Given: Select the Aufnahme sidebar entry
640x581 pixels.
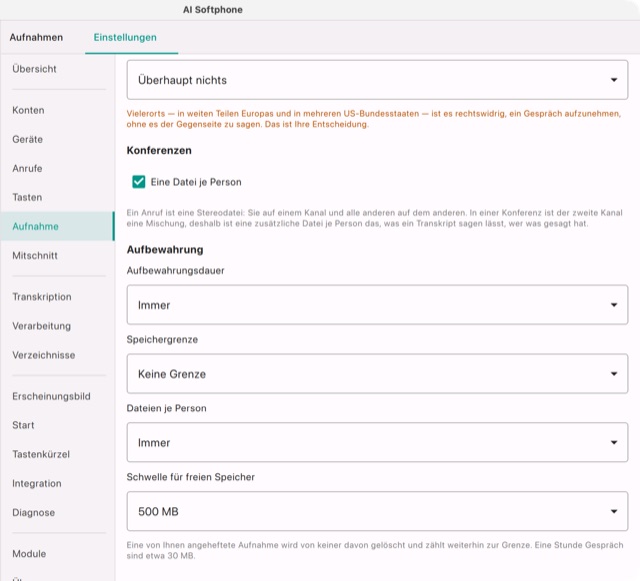Looking at the screenshot, I should coord(57,226).
